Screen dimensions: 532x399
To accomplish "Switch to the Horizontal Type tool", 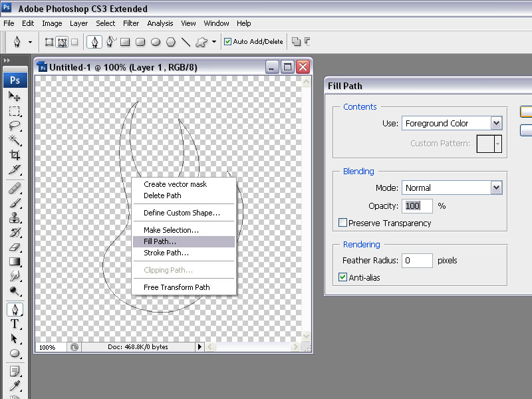I will 14,324.
